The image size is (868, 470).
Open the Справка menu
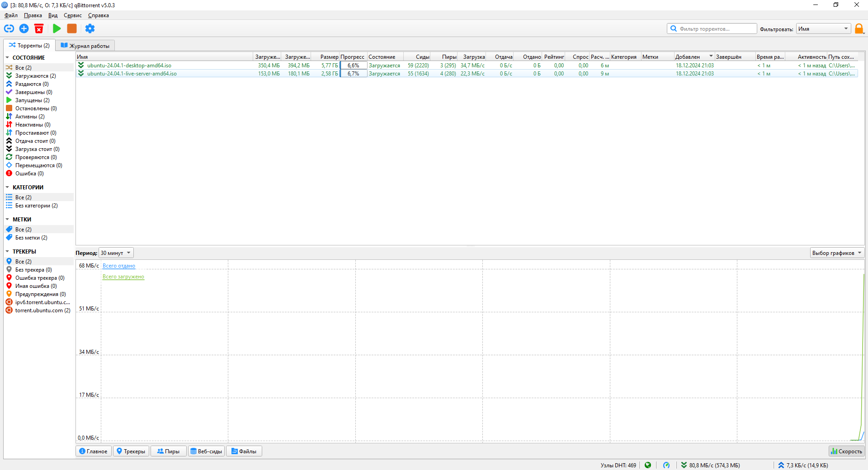coord(99,15)
